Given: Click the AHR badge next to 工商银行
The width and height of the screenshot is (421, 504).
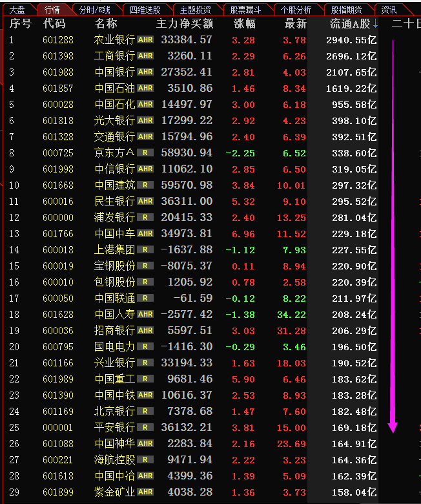Looking at the screenshot, I should pos(145,56).
